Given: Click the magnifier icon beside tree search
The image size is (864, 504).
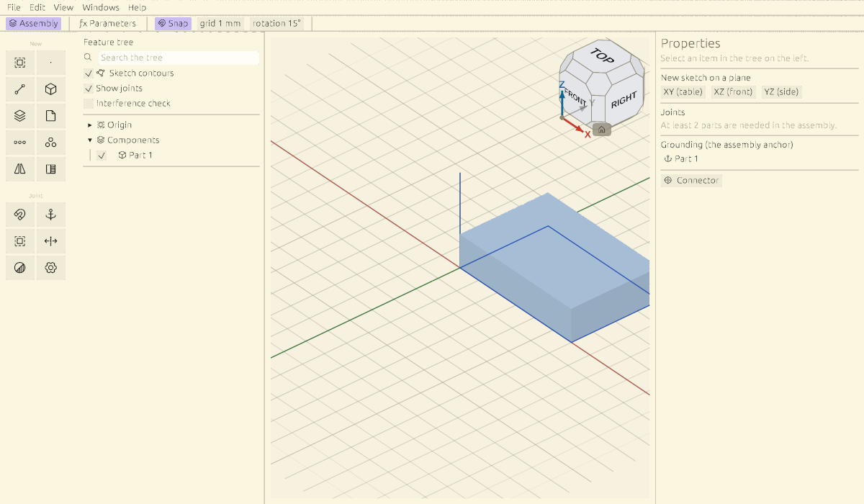Looking at the screenshot, I should (88, 58).
